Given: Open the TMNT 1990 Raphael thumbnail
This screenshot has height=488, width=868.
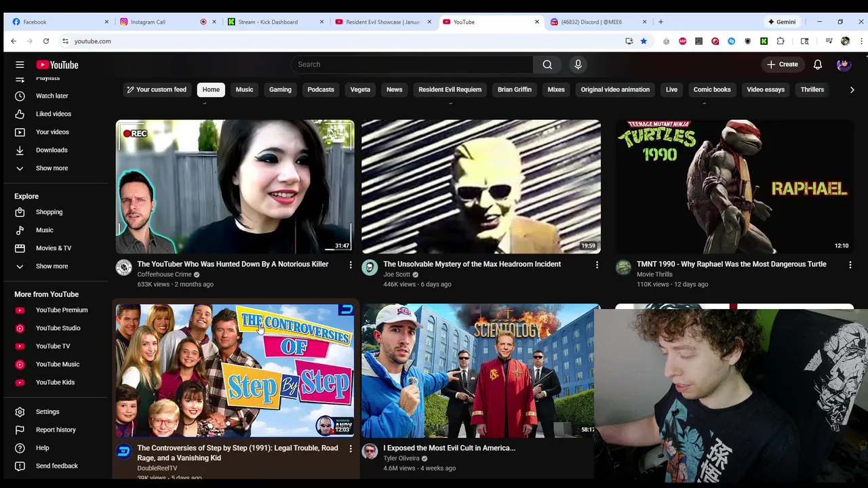Looking at the screenshot, I should click(x=734, y=186).
